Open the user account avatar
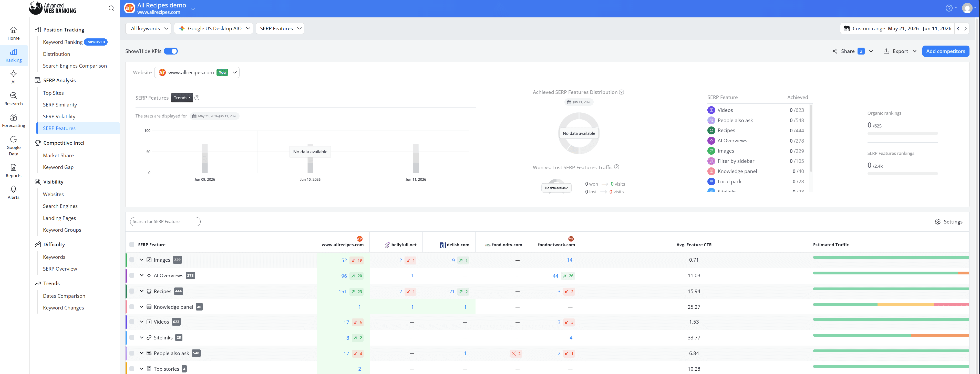Viewport: 980px width, 374px height. 967,8
